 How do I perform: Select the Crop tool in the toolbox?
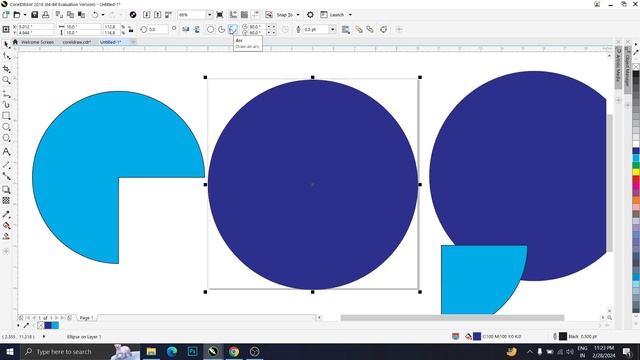(6, 69)
